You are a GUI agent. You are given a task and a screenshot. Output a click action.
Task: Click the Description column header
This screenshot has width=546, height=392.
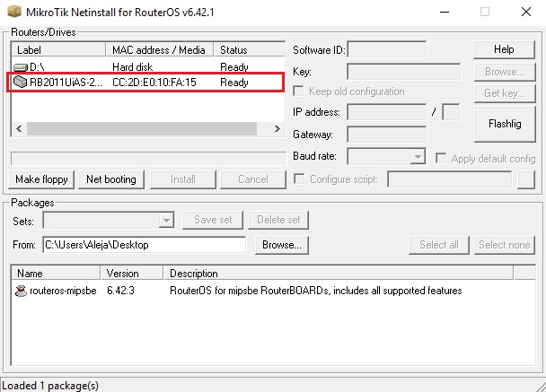click(x=339, y=274)
